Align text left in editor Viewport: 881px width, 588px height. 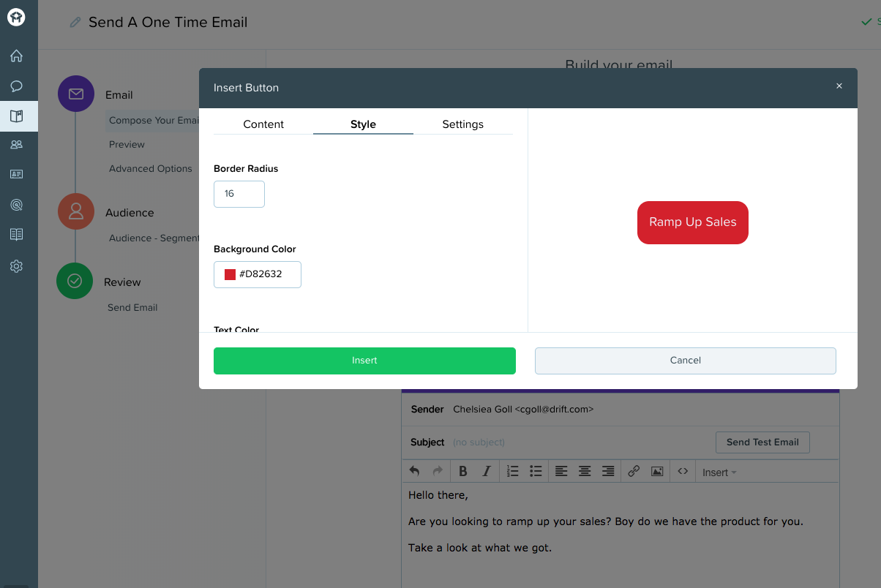[x=561, y=472]
